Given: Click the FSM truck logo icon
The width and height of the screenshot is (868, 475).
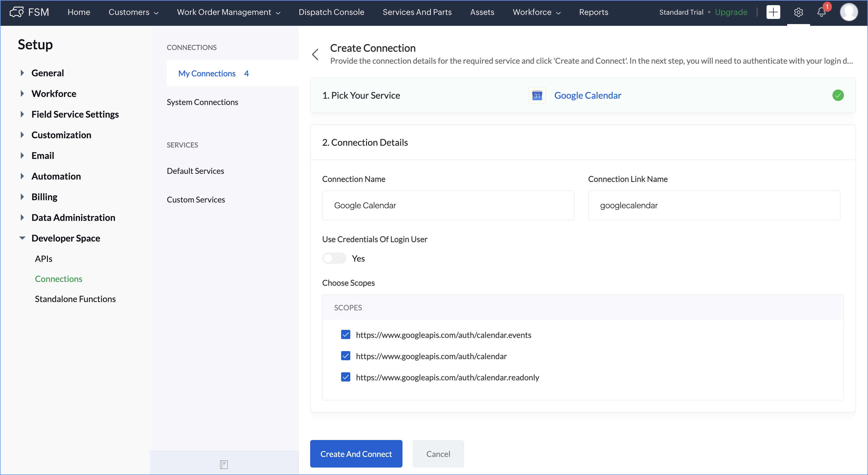Looking at the screenshot, I should tap(16, 12).
